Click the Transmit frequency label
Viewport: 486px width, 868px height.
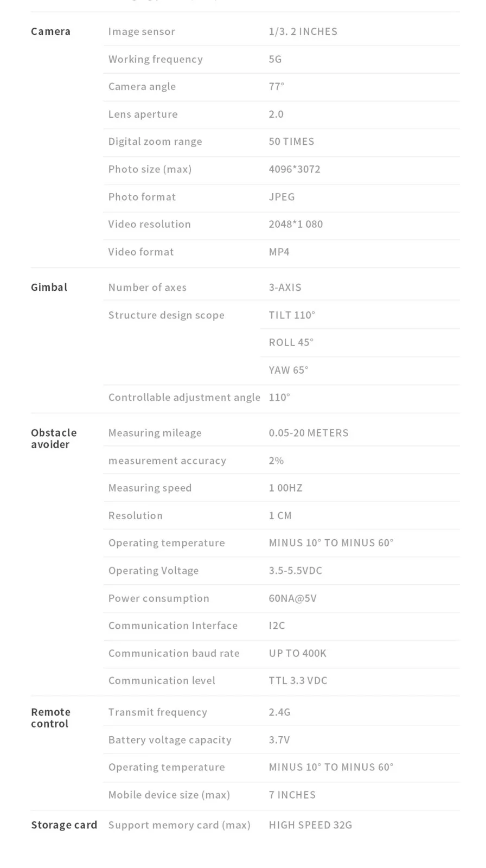tap(157, 712)
